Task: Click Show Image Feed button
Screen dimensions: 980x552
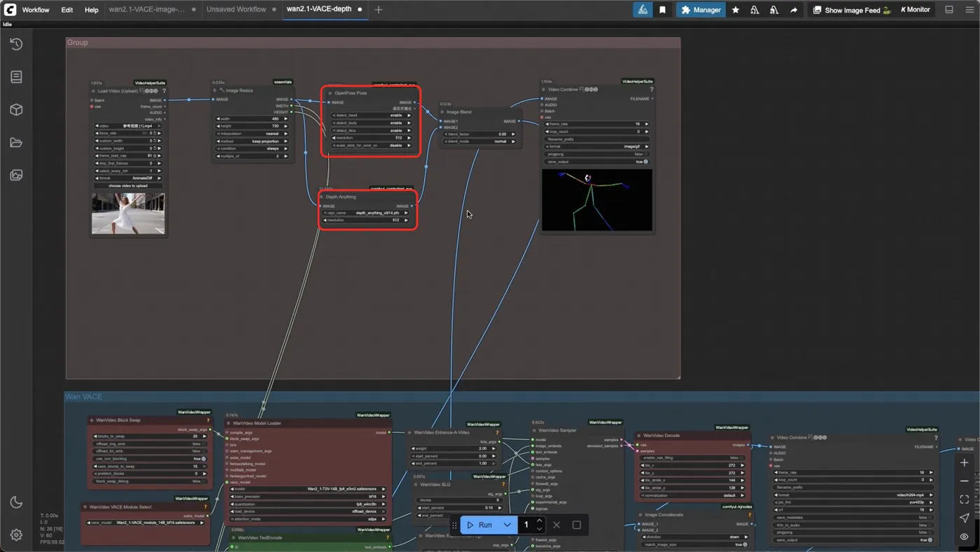Action: click(851, 10)
